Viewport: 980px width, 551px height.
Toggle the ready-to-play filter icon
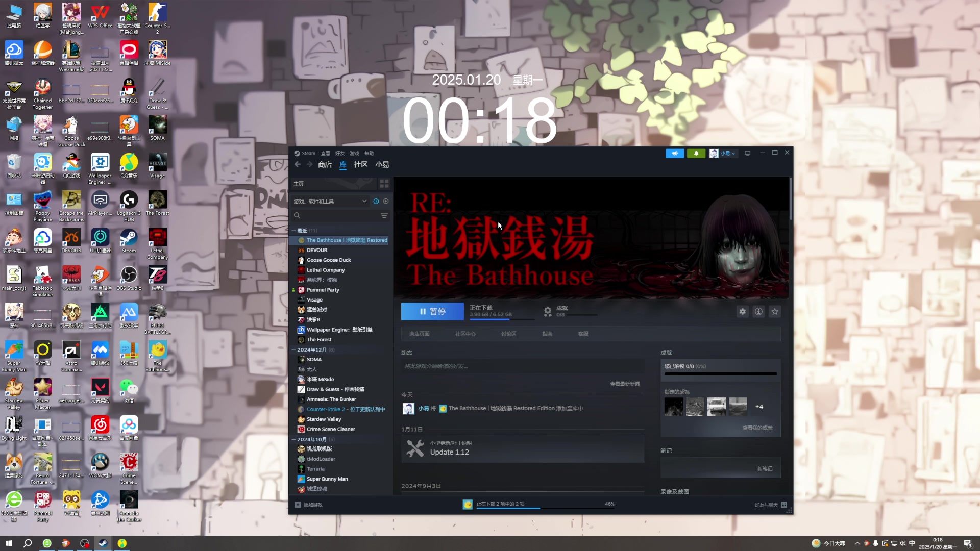pos(386,202)
